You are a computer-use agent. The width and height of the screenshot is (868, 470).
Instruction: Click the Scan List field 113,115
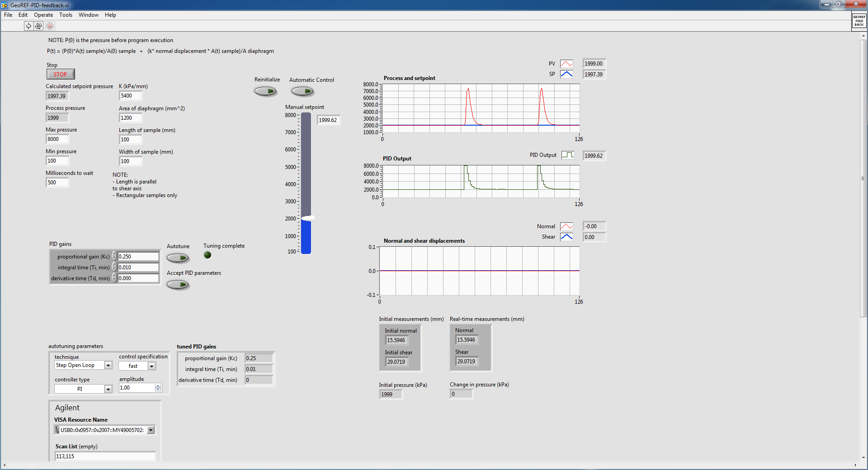click(x=105, y=456)
